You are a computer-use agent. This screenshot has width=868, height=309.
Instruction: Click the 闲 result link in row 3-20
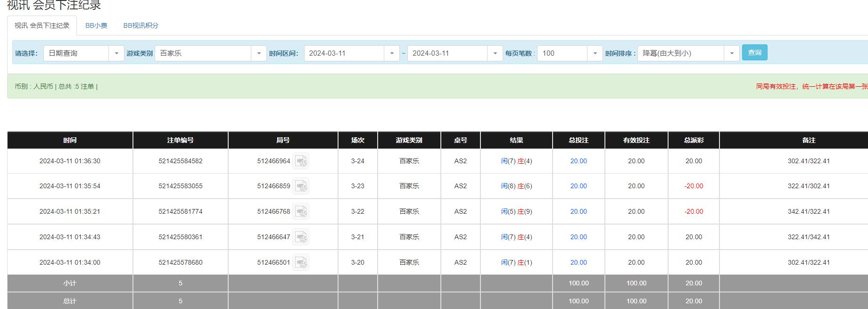coord(504,263)
